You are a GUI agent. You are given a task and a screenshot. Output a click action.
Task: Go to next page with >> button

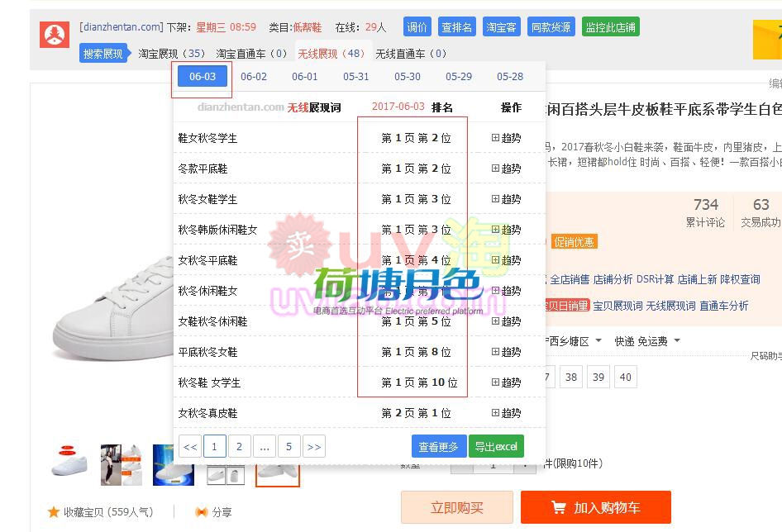[313, 447]
